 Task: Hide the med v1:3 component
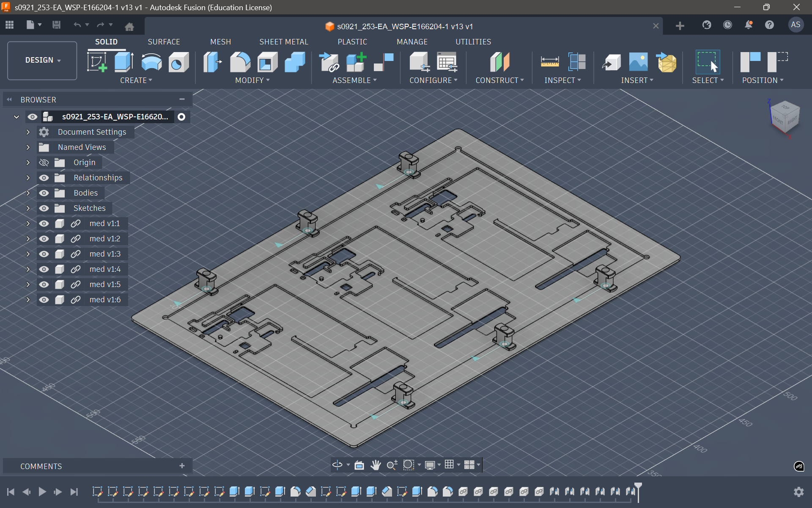tap(44, 254)
